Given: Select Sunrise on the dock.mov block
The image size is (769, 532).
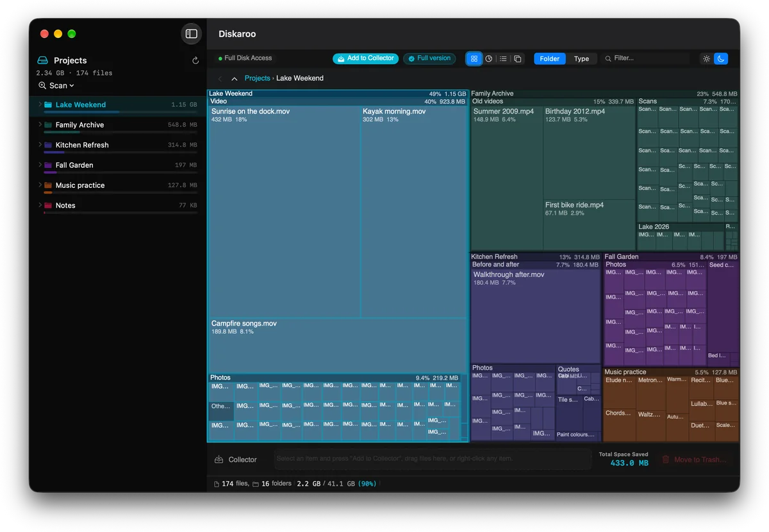Looking at the screenshot, I should pyautogui.click(x=285, y=212).
